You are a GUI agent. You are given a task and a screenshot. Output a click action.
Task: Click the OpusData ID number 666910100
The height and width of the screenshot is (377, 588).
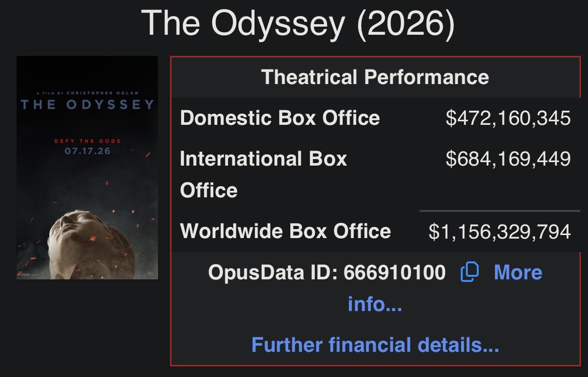pyautogui.click(x=394, y=272)
